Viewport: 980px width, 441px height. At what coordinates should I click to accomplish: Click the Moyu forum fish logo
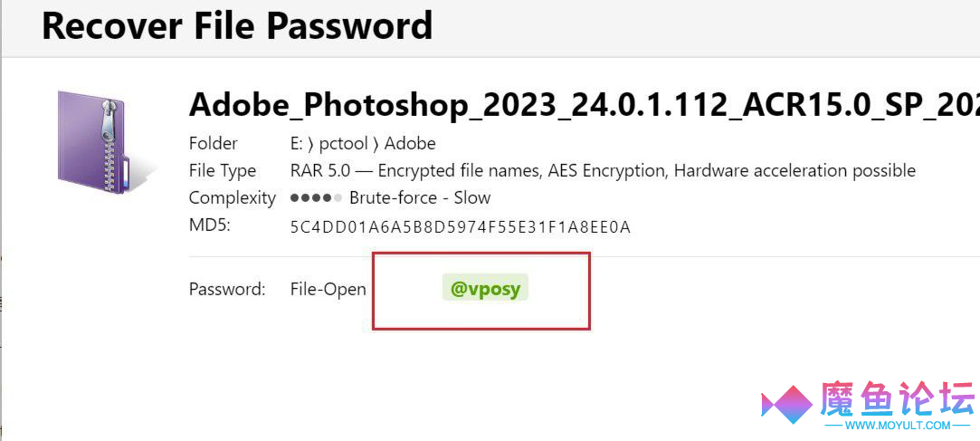point(786,404)
